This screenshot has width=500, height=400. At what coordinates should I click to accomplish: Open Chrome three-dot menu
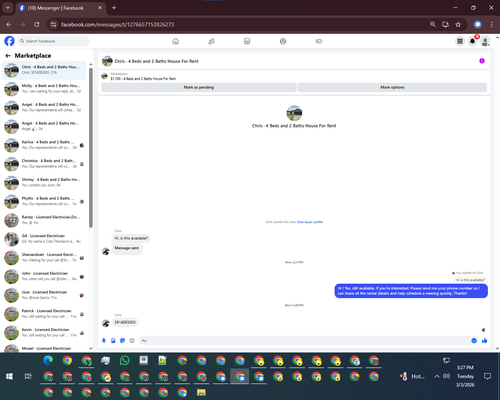coord(492,24)
